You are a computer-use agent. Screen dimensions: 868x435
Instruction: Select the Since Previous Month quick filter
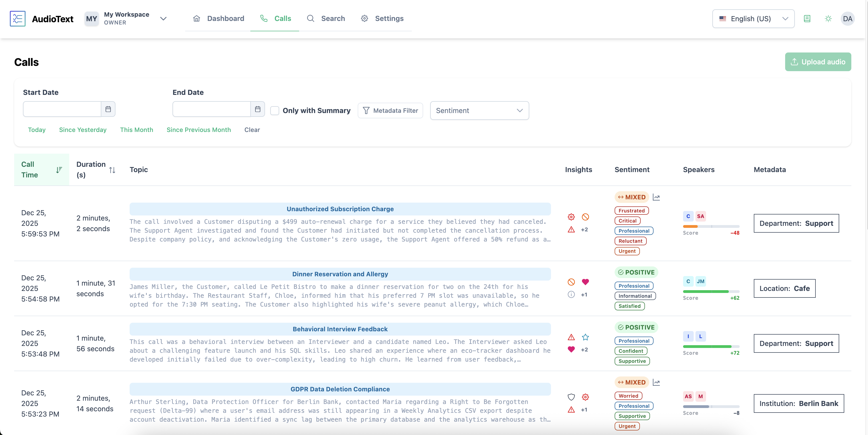click(199, 130)
